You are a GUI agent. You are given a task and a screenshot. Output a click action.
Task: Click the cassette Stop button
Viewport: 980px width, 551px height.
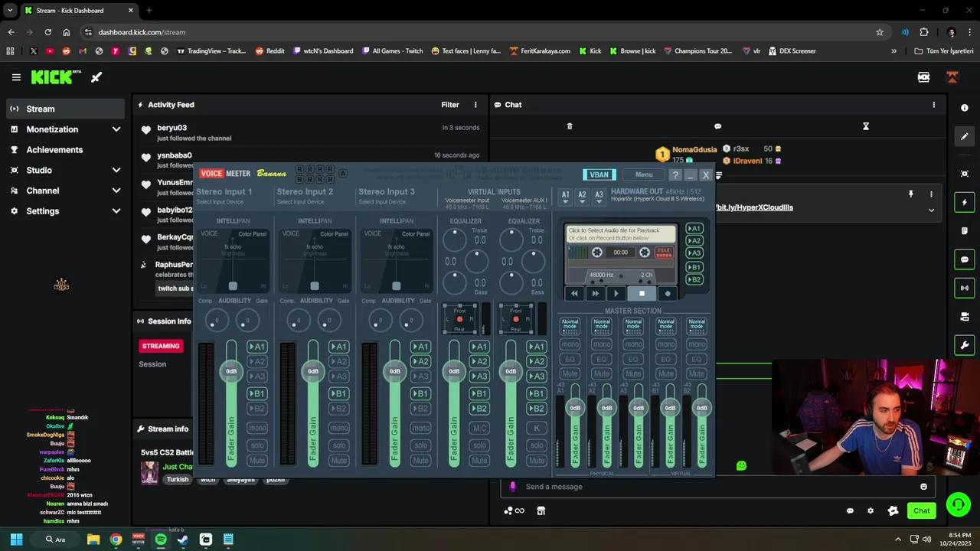point(642,293)
